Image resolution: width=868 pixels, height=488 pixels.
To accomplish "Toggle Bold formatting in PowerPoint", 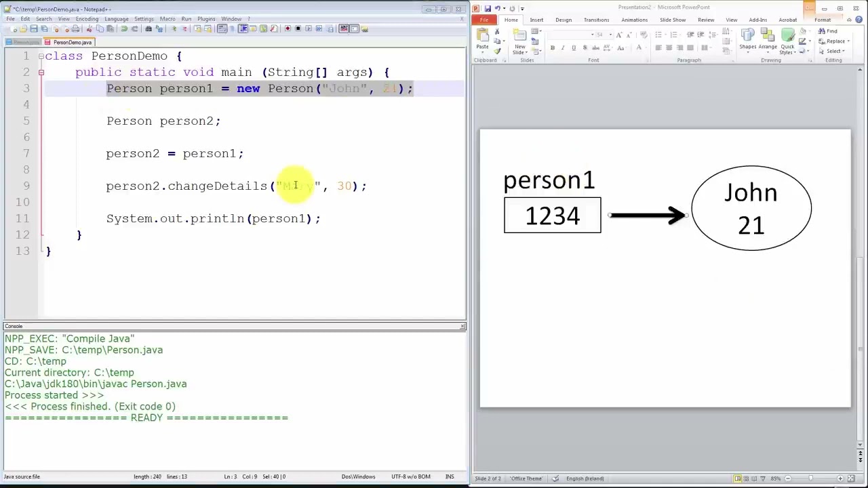I will [x=553, y=47].
